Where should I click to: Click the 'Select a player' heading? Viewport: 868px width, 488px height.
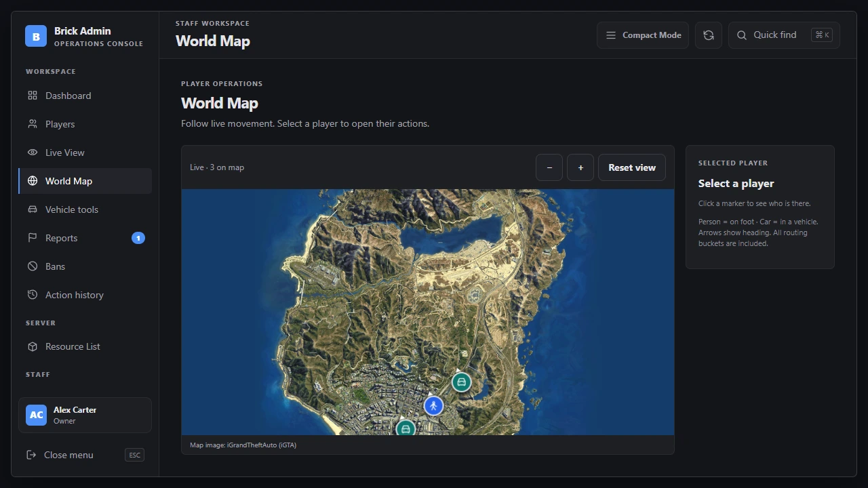click(x=736, y=184)
